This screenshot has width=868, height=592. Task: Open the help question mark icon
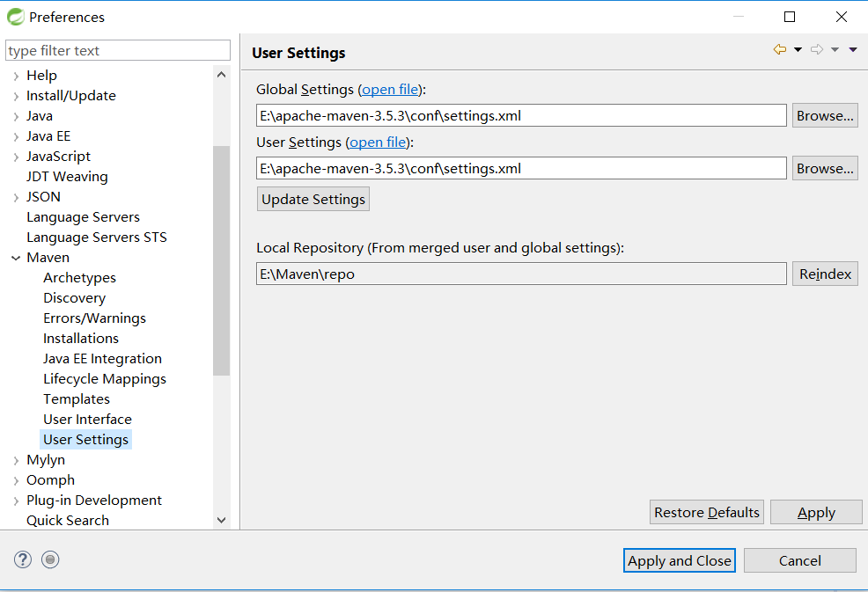click(x=23, y=559)
